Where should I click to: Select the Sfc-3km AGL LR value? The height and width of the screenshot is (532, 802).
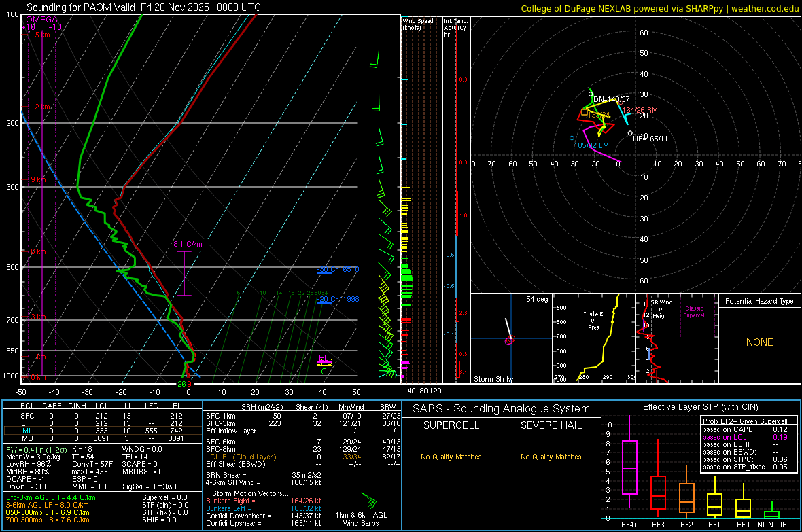point(51,497)
